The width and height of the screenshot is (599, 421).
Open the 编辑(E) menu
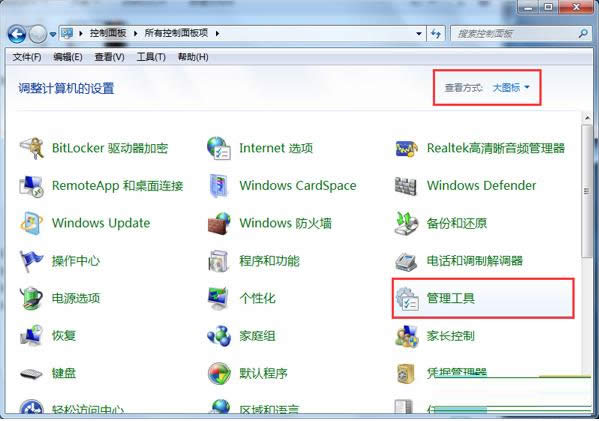tap(68, 57)
